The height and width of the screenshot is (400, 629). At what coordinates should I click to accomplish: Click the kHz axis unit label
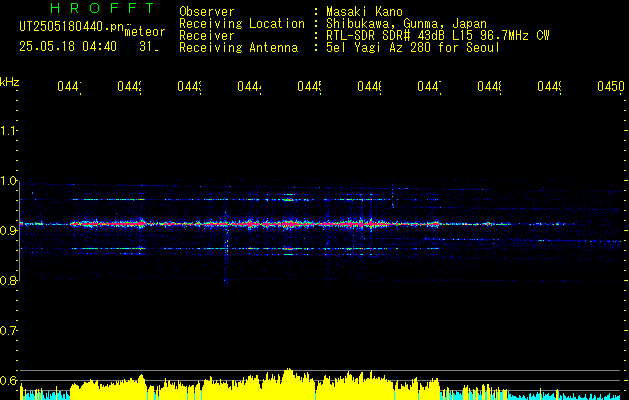point(9,82)
